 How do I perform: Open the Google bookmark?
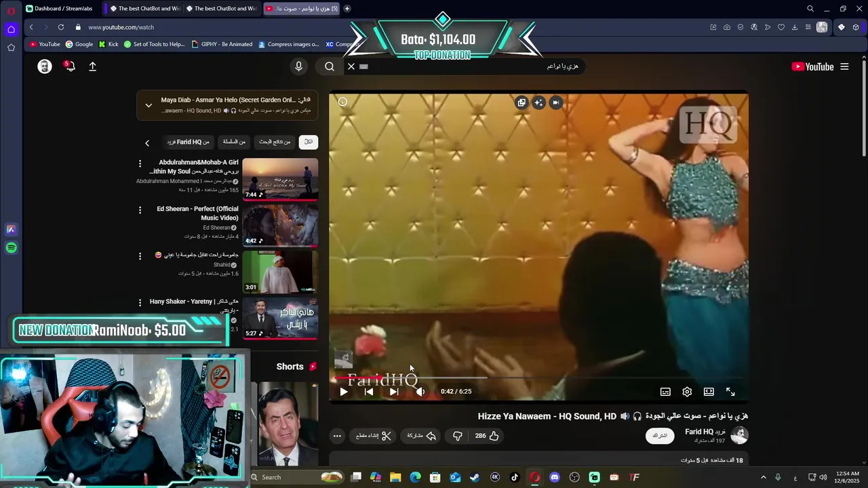[79, 45]
